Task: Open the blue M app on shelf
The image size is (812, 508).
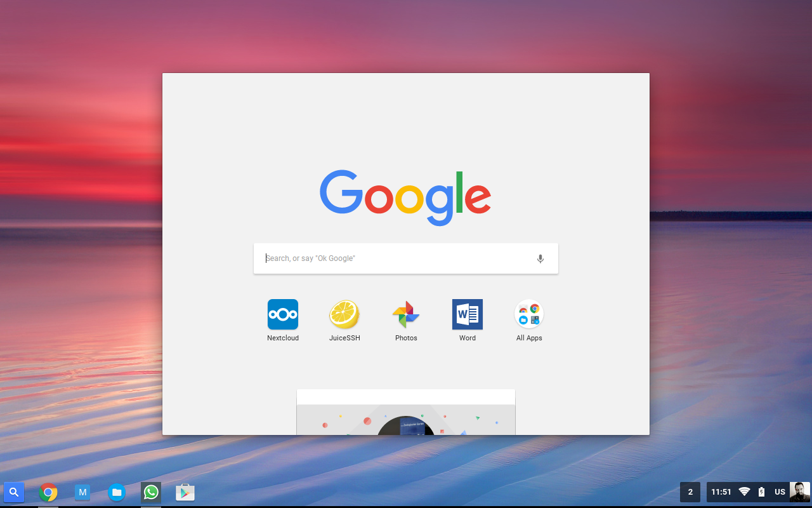Action: pos(82,492)
